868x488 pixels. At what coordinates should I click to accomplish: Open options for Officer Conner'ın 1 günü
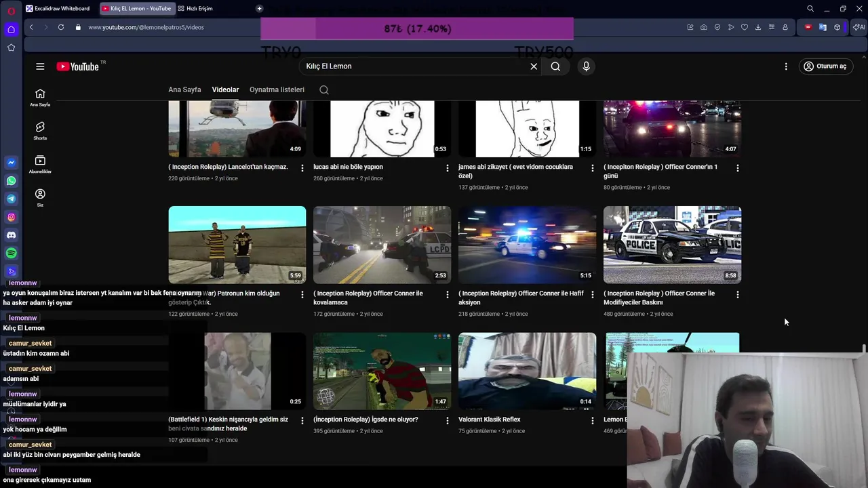click(x=738, y=168)
